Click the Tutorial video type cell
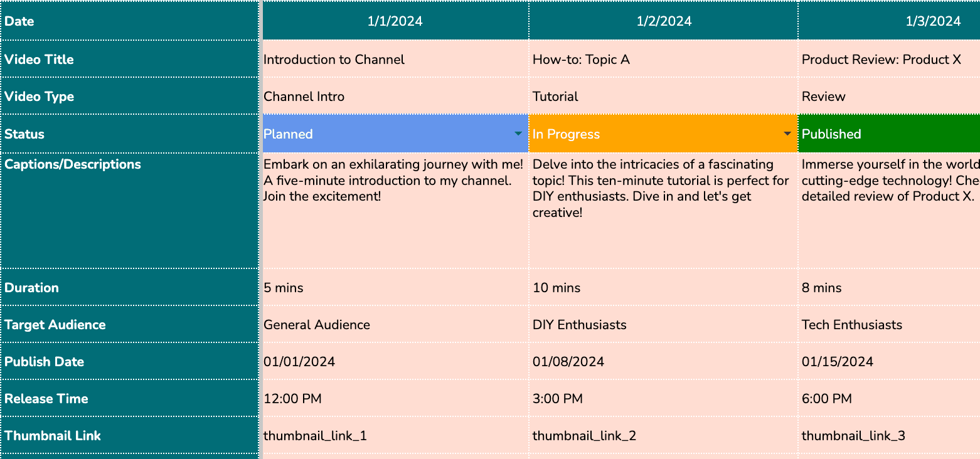This screenshot has width=980, height=459. (x=664, y=97)
